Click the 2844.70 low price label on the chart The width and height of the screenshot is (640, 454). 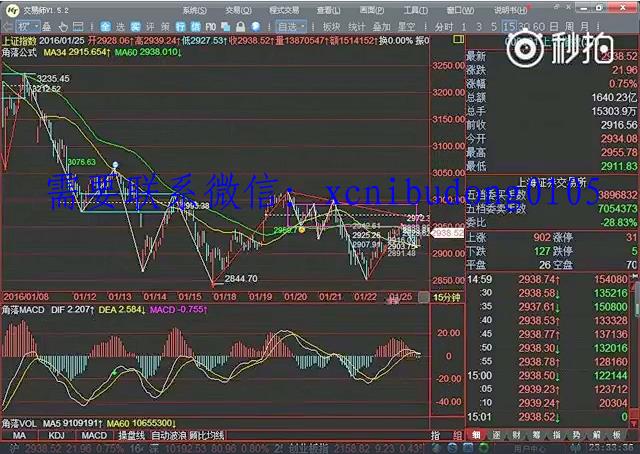click(x=241, y=279)
